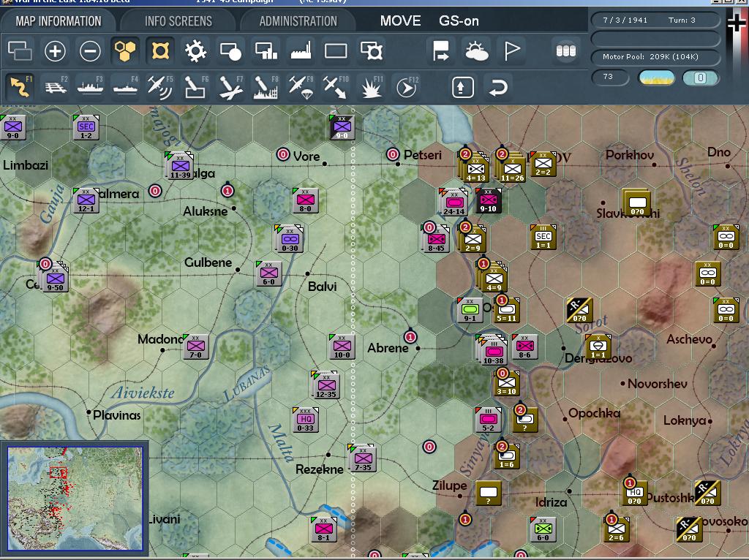Click the Motor Pool 209K (104K) field

coord(655,57)
